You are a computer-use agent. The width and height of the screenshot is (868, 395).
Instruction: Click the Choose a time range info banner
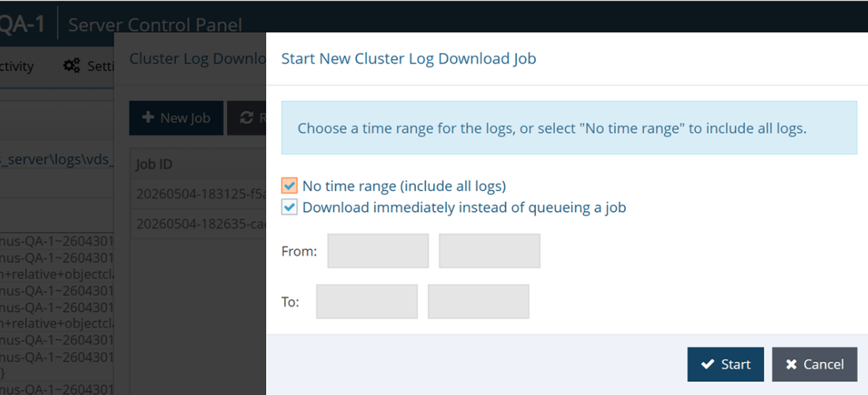tap(569, 128)
